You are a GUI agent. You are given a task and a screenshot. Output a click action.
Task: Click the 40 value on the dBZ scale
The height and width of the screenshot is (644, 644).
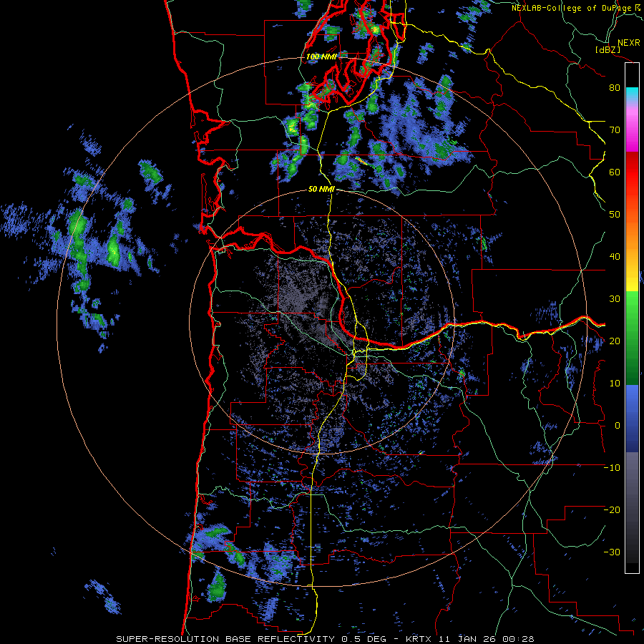(x=614, y=257)
